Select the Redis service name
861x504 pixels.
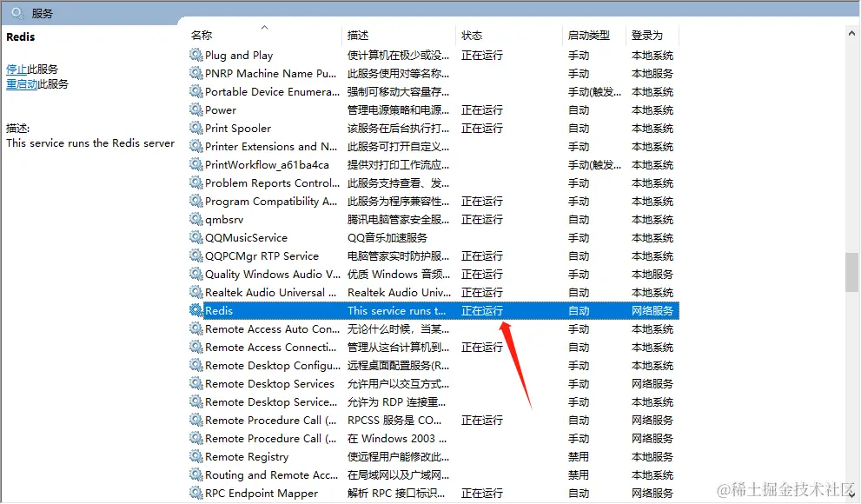pyautogui.click(x=219, y=311)
